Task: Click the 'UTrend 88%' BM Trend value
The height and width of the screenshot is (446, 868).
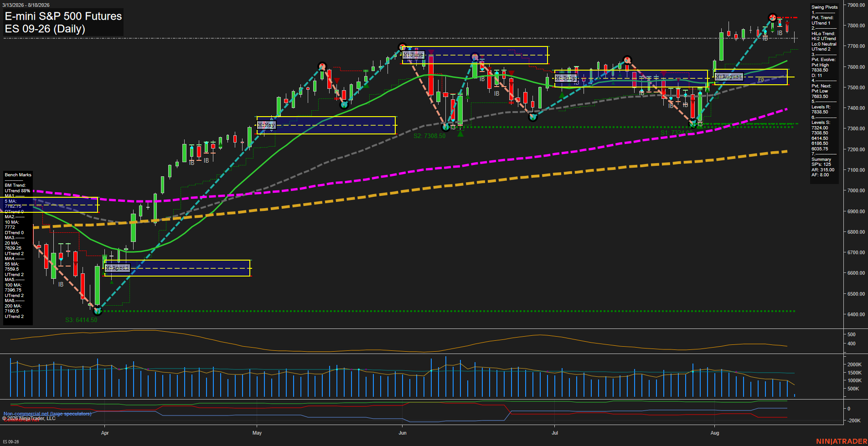Action: point(17,191)
